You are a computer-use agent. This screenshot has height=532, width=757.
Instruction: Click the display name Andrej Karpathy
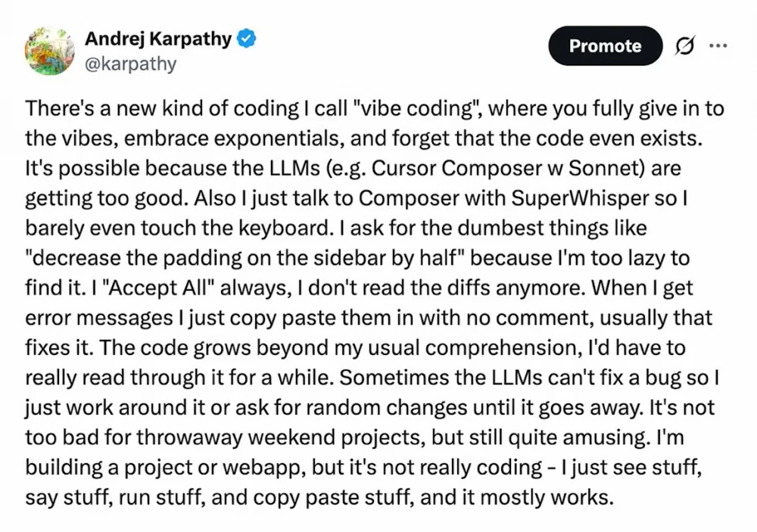pos(160,39)
